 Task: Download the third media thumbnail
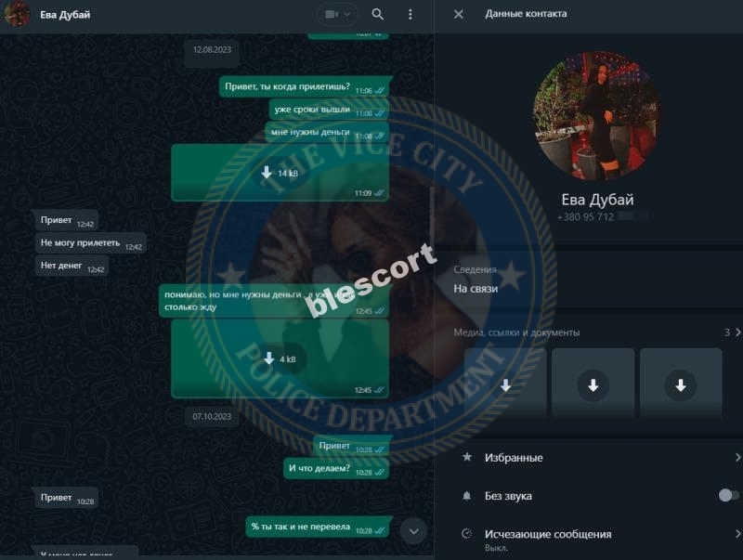(x=681, y=385)
